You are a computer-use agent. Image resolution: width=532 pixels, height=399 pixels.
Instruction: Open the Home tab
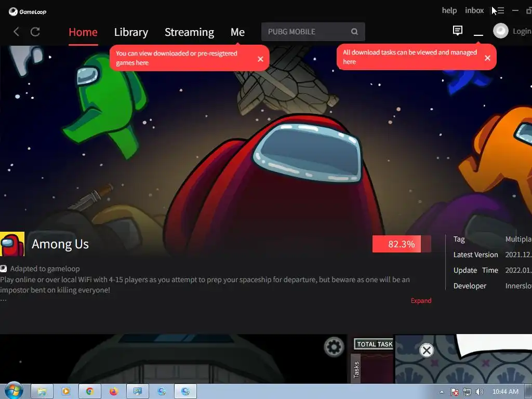(x=83, y=32)
